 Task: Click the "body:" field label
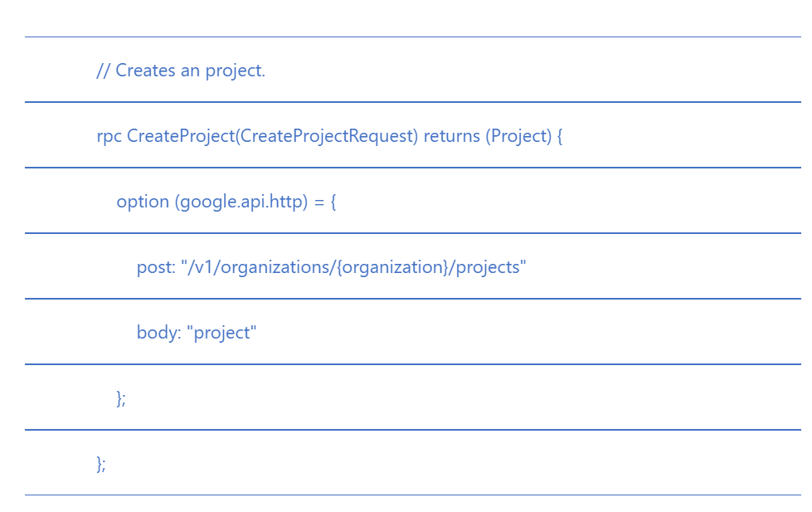tap(158, 333)
